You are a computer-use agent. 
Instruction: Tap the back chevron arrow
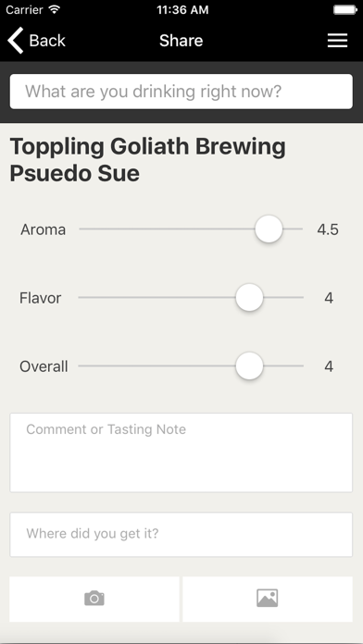point(15,41)
